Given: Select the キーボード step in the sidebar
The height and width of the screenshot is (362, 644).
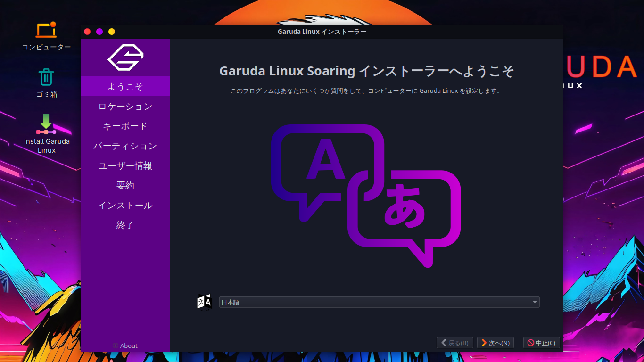Looking at the screenshot, I should 125,126.
